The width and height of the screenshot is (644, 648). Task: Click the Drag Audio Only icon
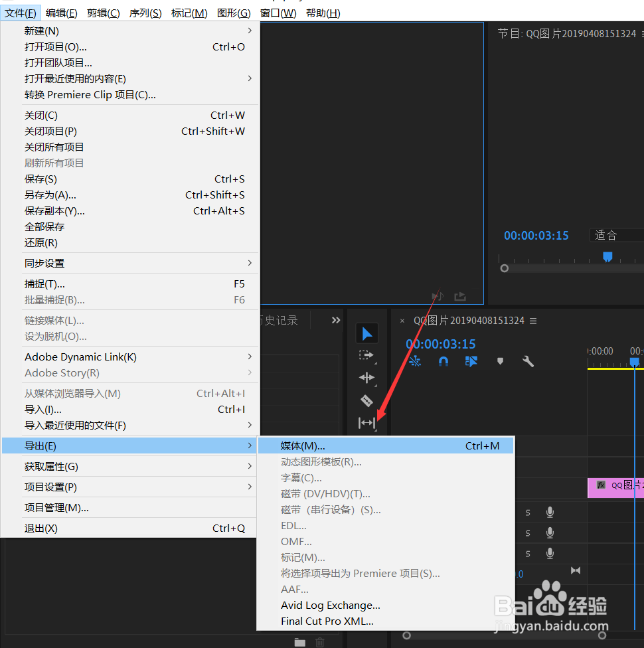[438, 296]
